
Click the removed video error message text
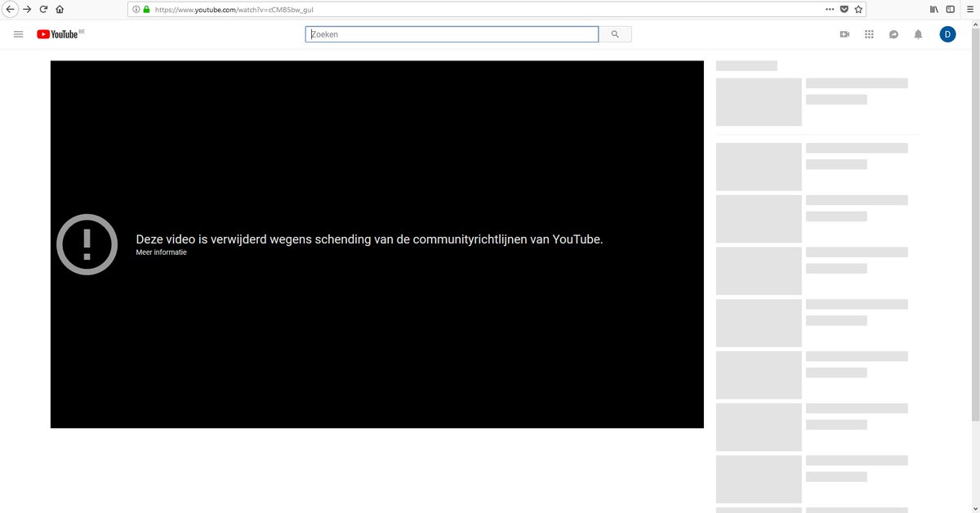(369, 239)
